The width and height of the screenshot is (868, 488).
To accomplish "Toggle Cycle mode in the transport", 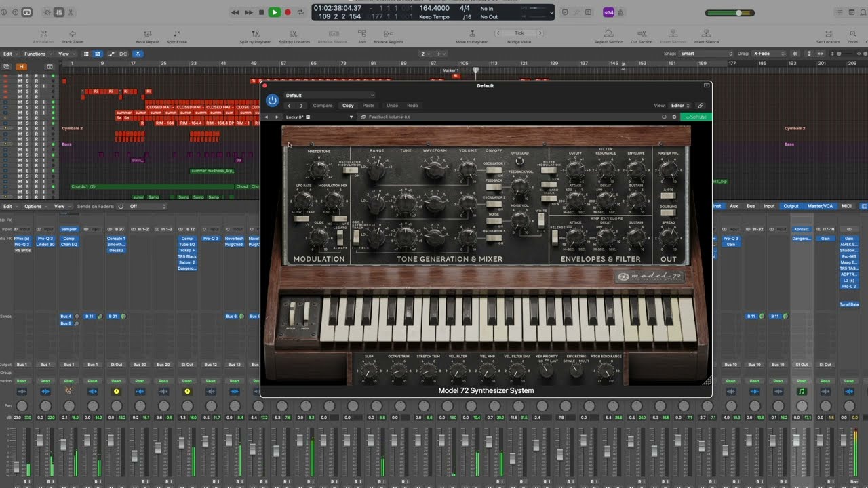I will [301, 12].
